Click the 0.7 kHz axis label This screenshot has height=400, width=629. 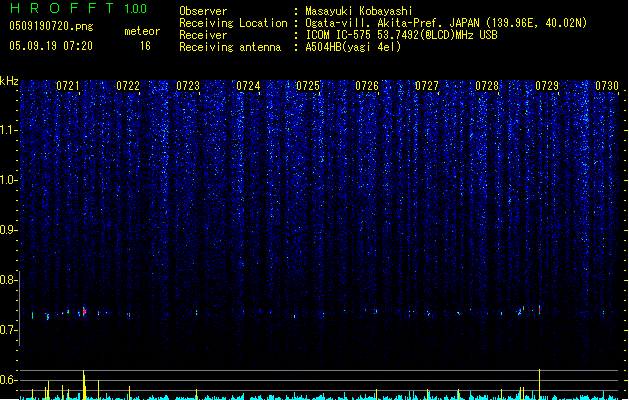pyautogui.click(x=8, y=330)
